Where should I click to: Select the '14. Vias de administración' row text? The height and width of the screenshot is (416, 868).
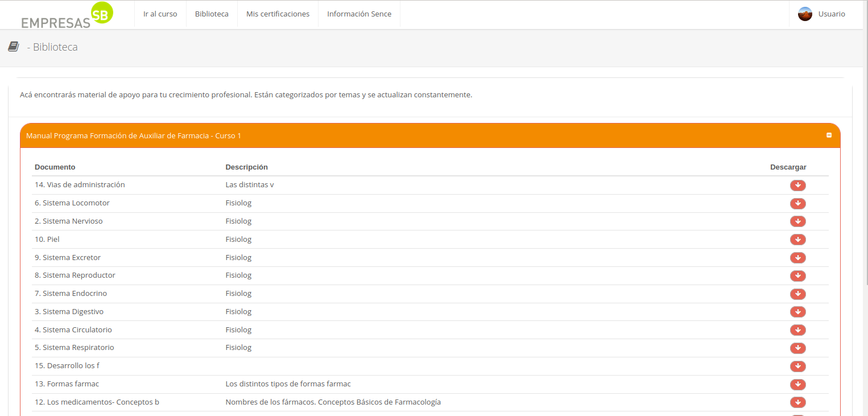pyautogui.click(x=80, y=185)
